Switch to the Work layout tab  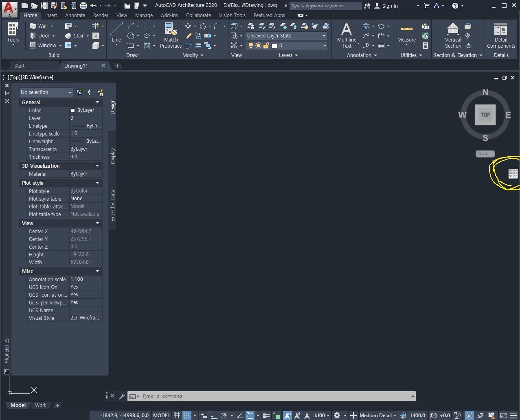[40, 405]
